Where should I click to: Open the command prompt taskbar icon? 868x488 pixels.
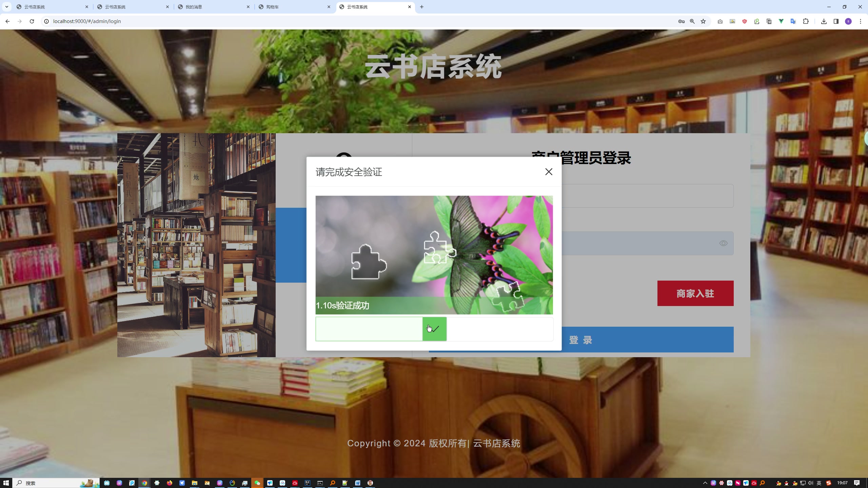pyautogui.click(x=320, y=483)
